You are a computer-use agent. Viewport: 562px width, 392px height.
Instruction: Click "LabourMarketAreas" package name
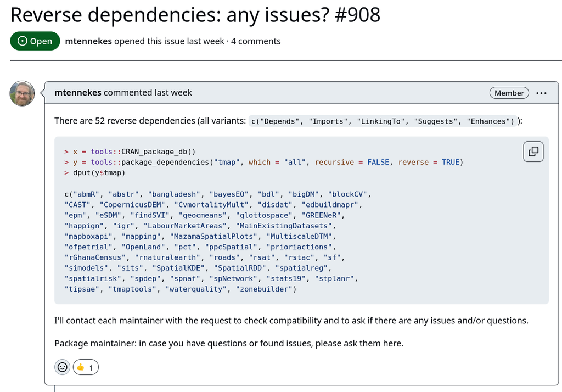pyautogui.click(x=185, y=226)
